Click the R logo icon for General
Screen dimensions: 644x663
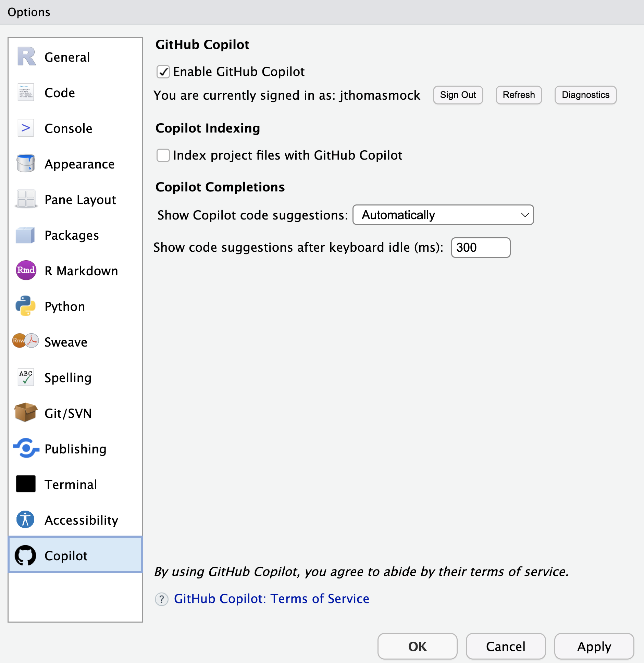[x=26, y=57]
